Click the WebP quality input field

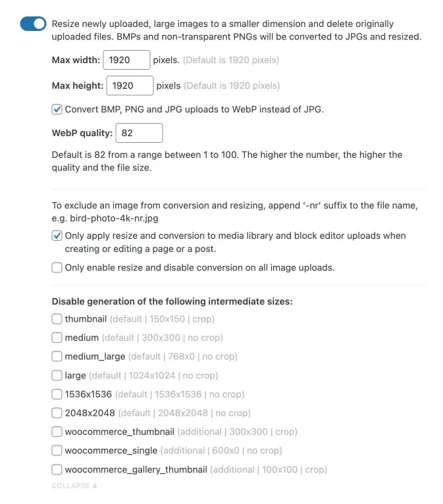click(138, 133)
